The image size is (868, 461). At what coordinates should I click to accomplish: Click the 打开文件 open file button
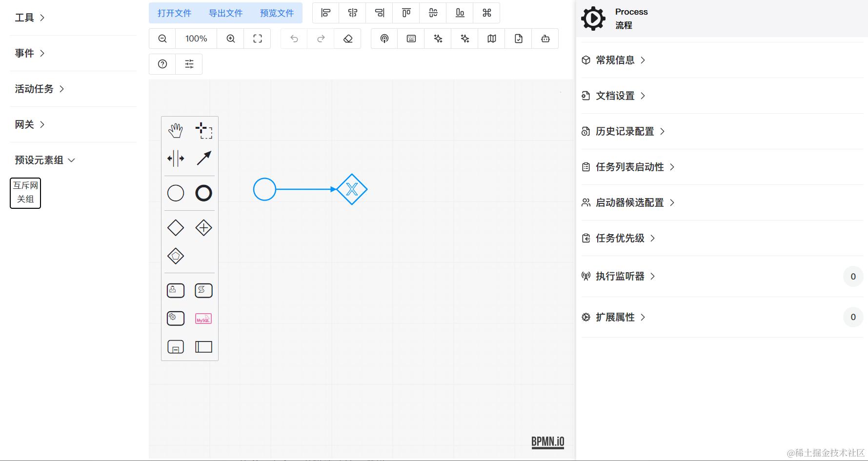(174, 13)
